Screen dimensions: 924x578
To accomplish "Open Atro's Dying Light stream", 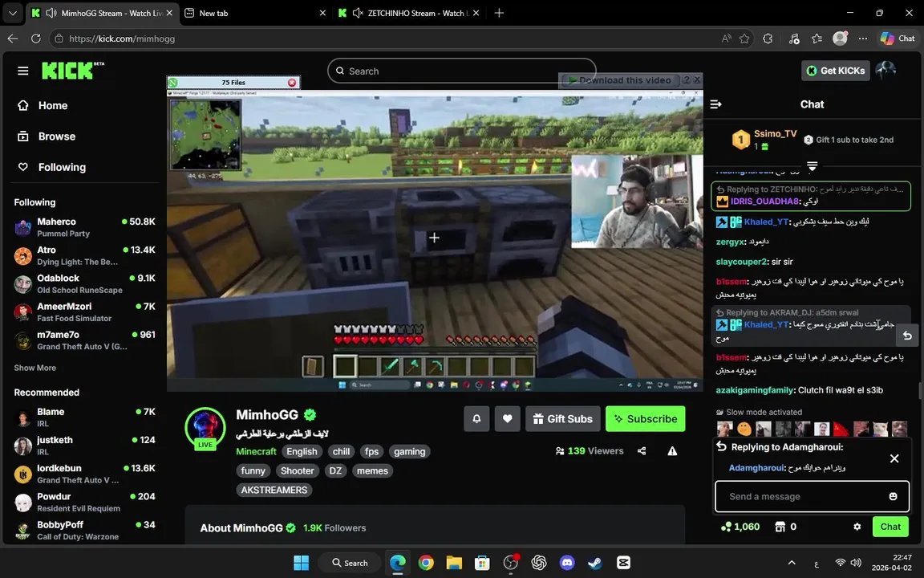I will coord(85,255).
